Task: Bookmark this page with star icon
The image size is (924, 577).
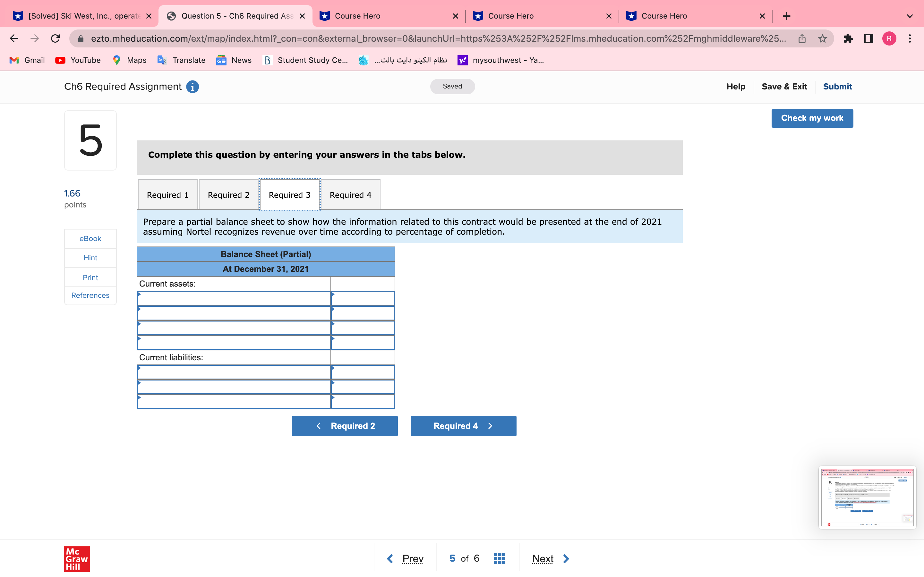Action: [x=822, y=38]
